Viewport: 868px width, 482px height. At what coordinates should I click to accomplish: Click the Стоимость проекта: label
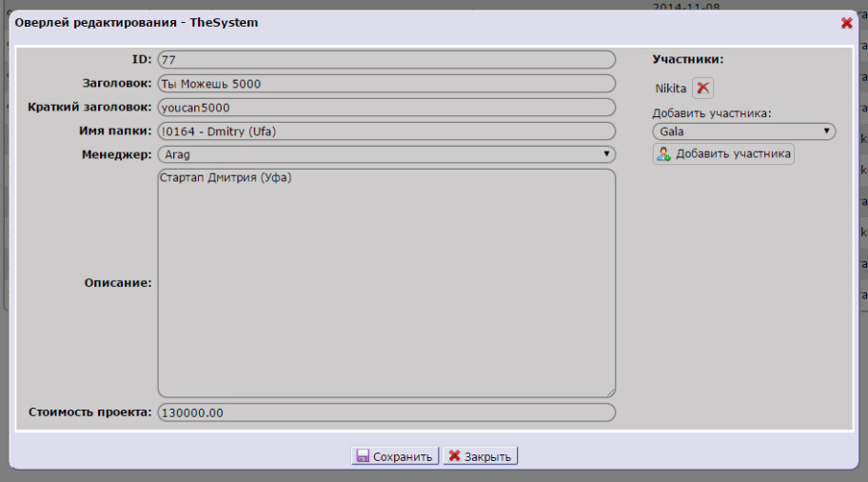click(x=89, y=412)
